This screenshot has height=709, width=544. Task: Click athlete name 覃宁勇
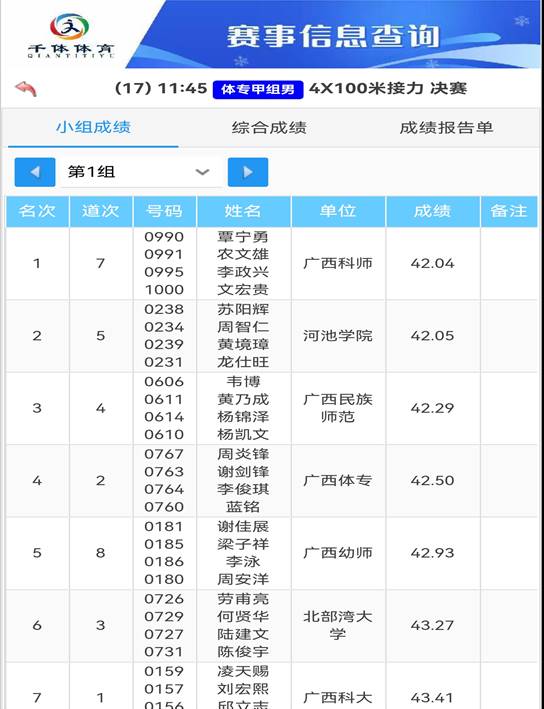(243, 236)
